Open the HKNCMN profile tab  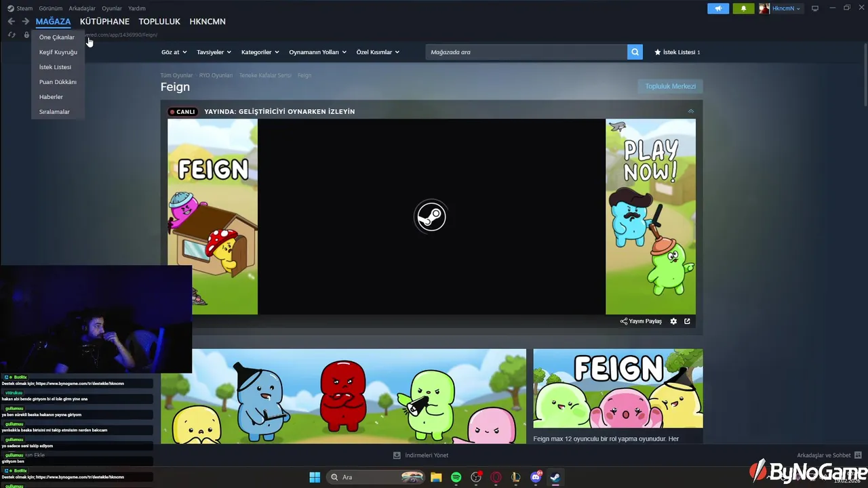pos(208,22)
